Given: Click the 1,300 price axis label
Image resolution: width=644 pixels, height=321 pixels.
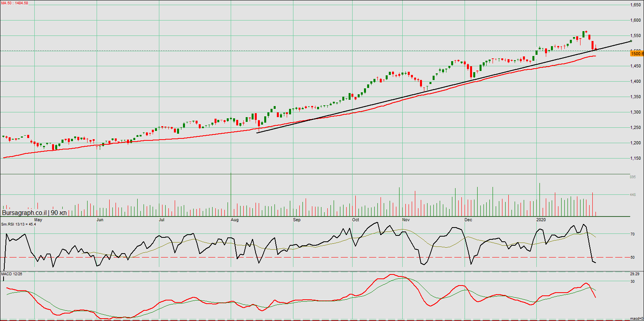Looking at the screenshot, I should (x=635, y=112).
